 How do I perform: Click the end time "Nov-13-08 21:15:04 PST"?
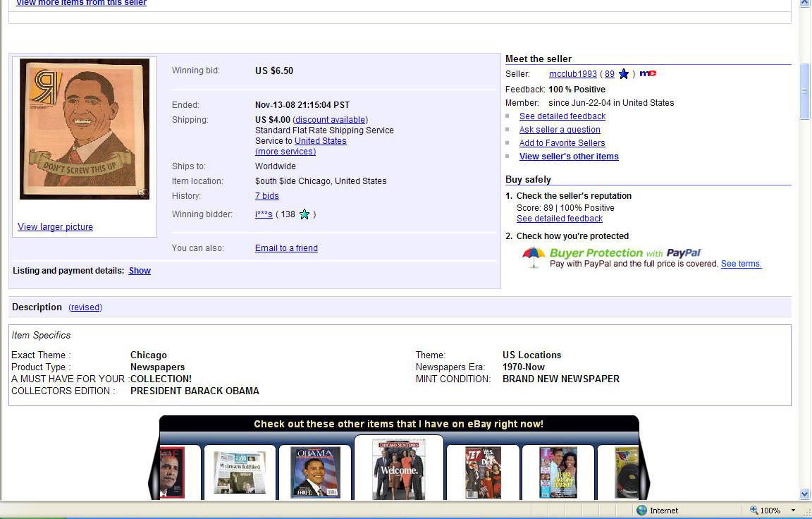302,105
